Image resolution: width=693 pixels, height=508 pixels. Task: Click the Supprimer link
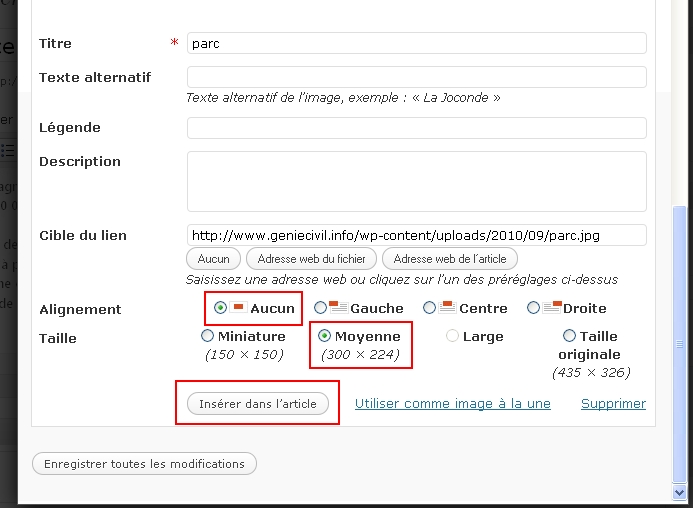613,404
